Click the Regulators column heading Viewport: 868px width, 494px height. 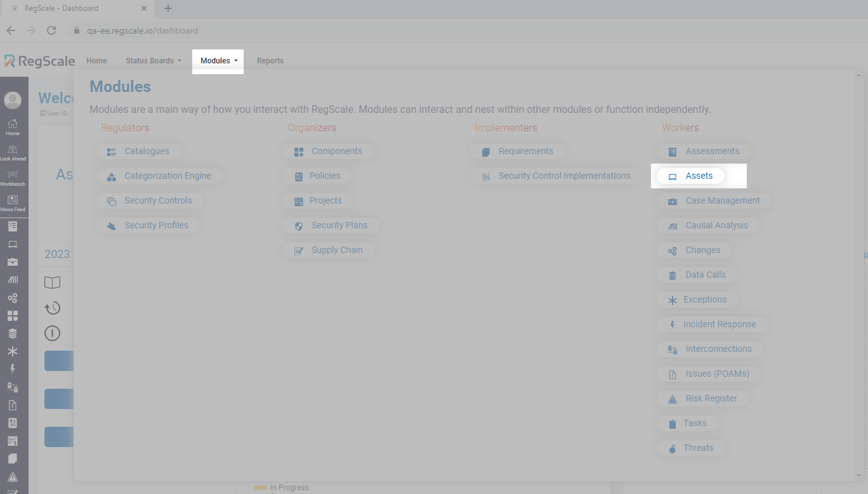125,128
